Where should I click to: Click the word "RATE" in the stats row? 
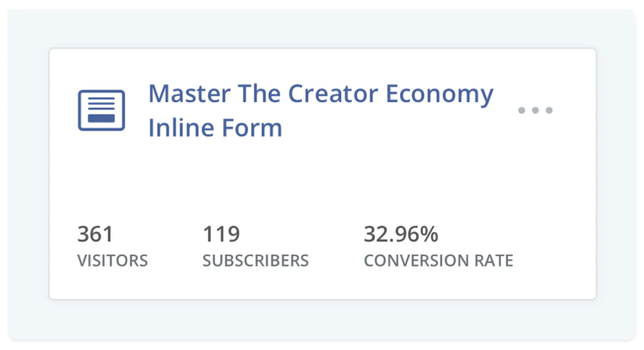(x=494, y=261)
